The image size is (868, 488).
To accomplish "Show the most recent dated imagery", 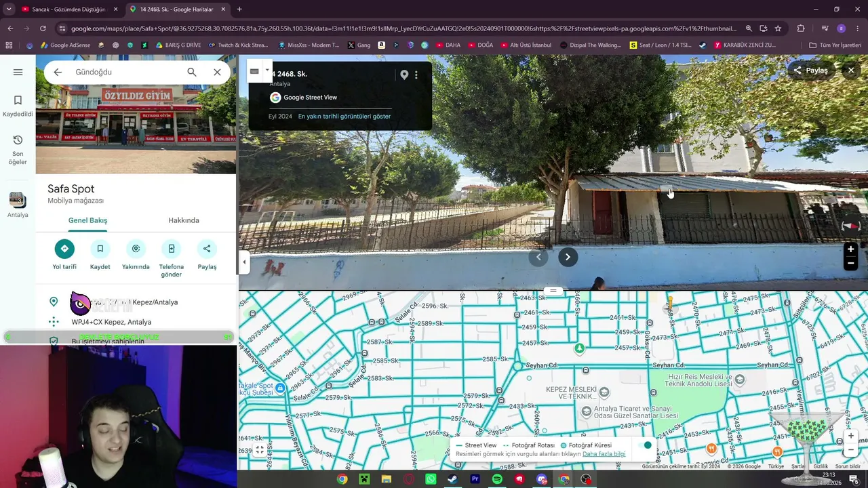I will [344, 117].
